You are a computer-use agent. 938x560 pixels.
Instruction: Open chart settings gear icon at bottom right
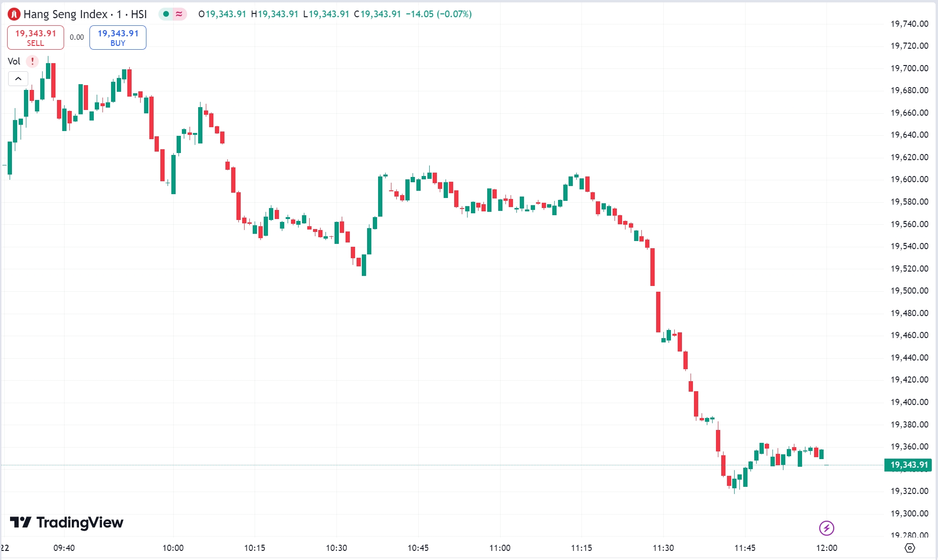pyautogui.click(x=910, y=548)
